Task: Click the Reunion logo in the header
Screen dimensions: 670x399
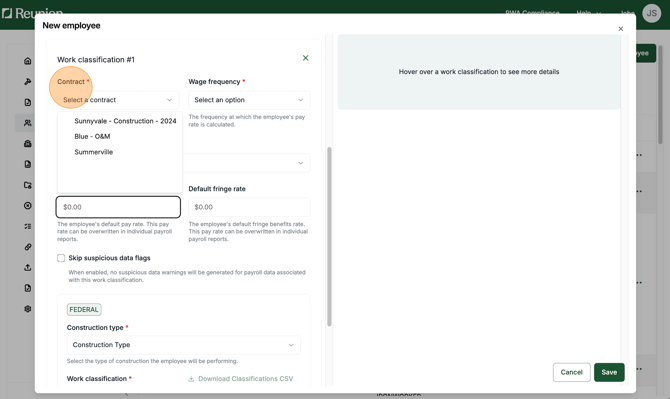Action: click(x=32, y=13)
